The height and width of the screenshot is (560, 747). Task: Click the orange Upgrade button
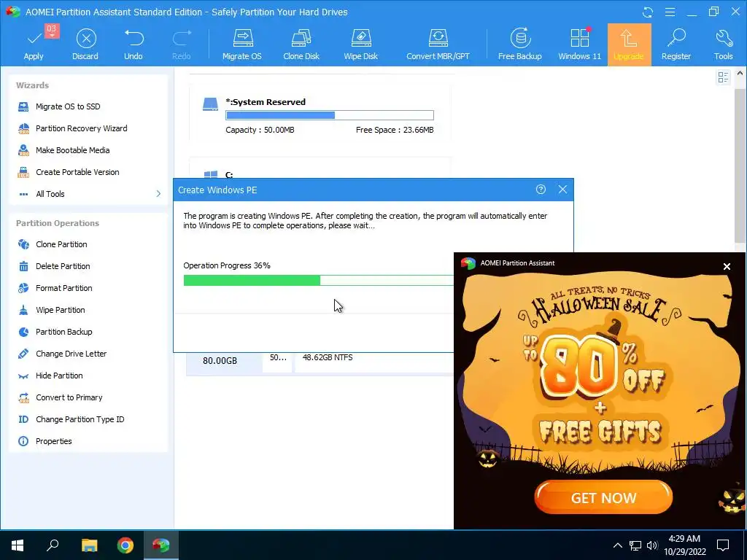click(629, 44)
